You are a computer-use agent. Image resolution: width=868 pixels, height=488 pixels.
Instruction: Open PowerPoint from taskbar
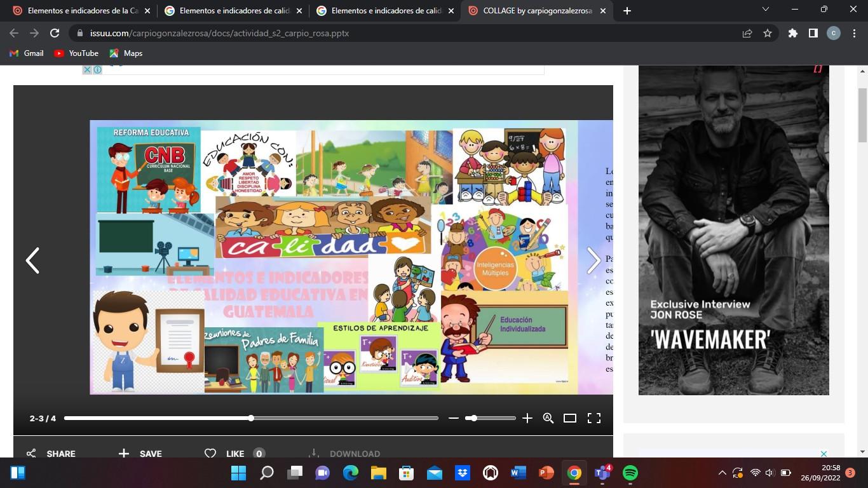coord(546,473)
